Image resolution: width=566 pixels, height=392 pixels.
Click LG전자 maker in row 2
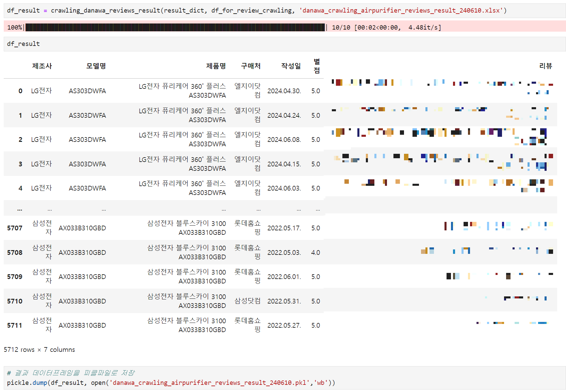tap(42, 140)
